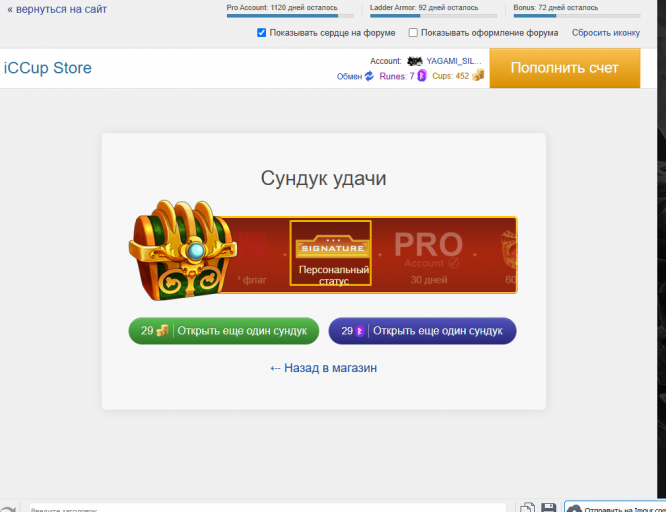Open the iCCup Store title link
This screenshot has height=512, width=666.
48,68
